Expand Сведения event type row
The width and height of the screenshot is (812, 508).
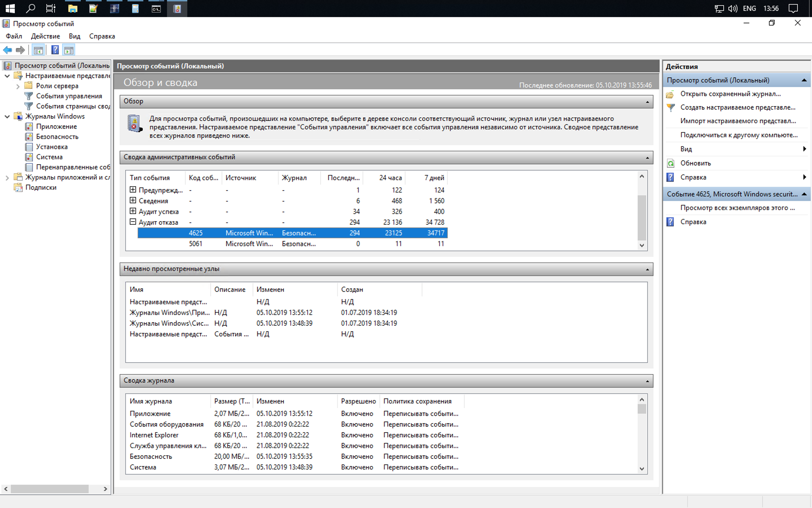point(133,201)
